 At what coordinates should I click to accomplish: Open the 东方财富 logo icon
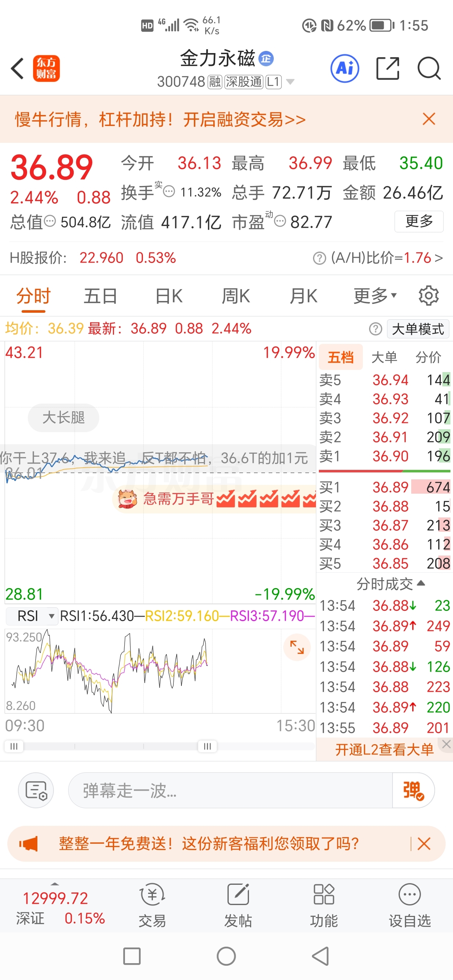(47, 68)
